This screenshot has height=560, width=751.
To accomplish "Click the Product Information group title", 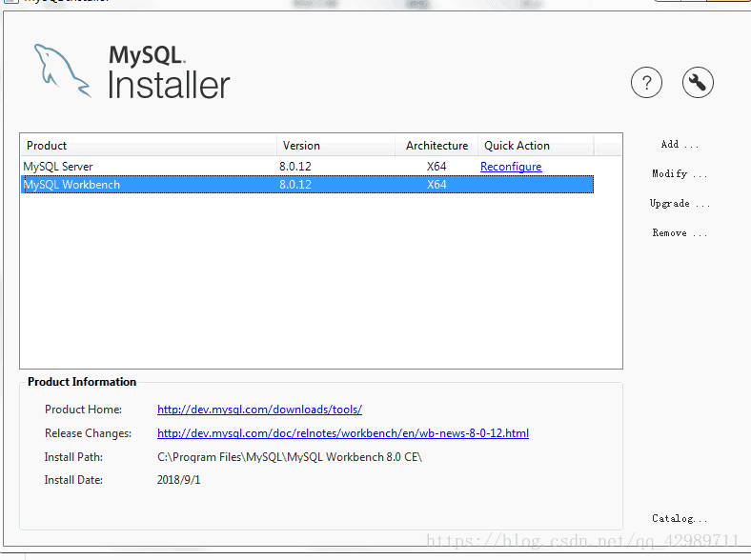I will click(x=82, y=382).
